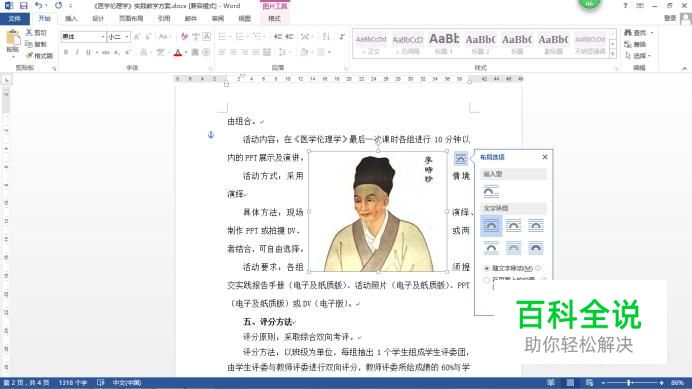The height and width of the screenshot is (389, 692).
Task: Click the Bullets list icon
Action: coord(222,37)
